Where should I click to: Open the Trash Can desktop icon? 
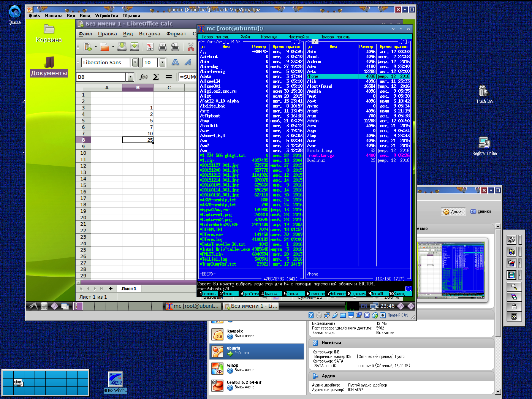[x=484, y=94]
